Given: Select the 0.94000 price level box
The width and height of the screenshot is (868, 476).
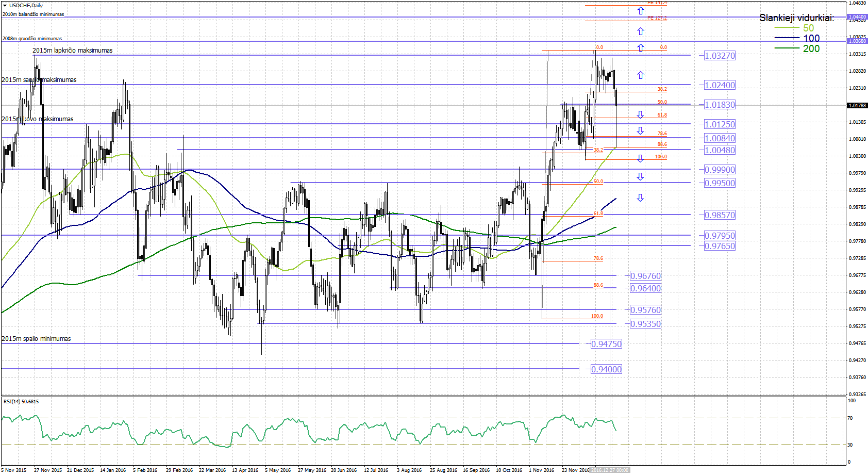Looking at the screenshot, I should tap(607, 369).
